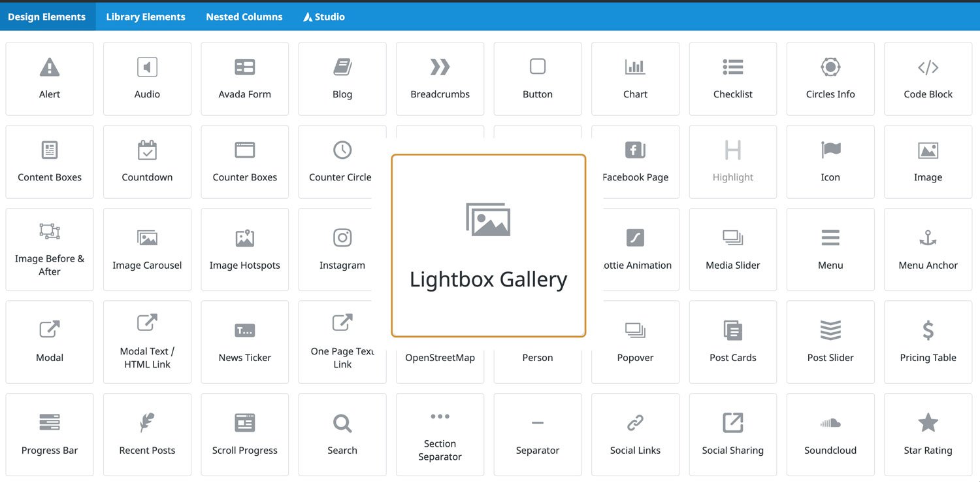Add the Instagram element
The height and width of the screenshot is (482, 980).
coord(342,249)
